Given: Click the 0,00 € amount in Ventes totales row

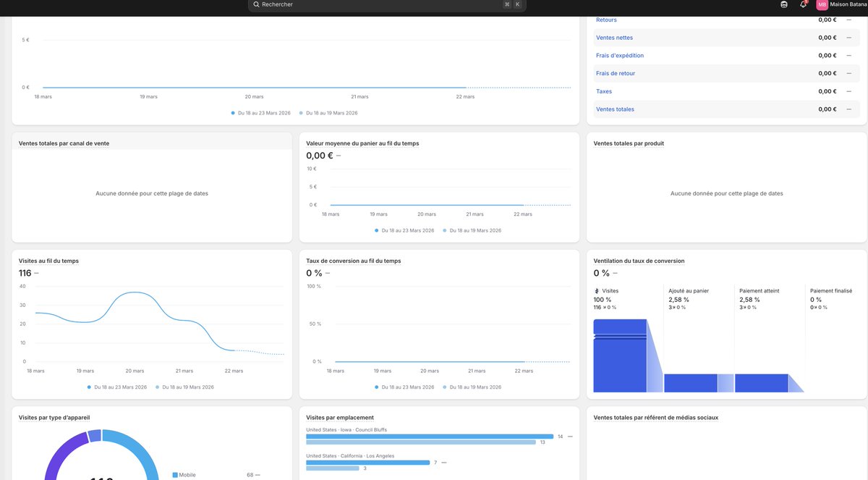Looking at the screenshot, I should coord(827,109).
